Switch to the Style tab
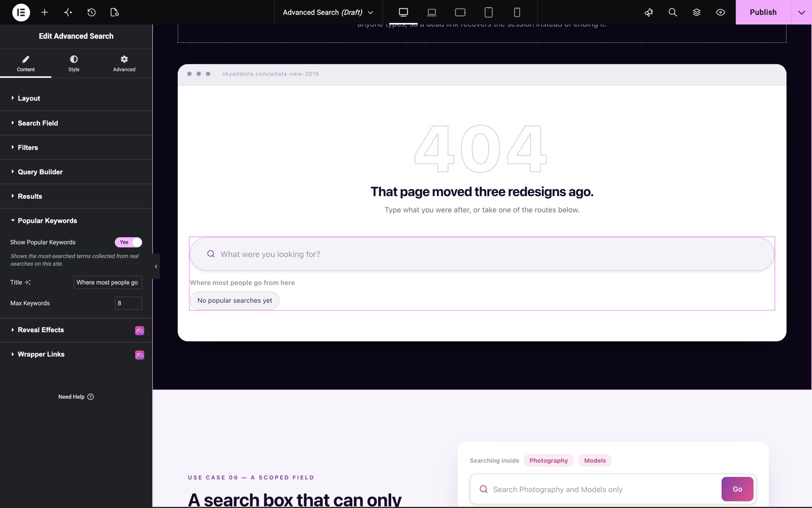812x508 pixels. point(74,63)
